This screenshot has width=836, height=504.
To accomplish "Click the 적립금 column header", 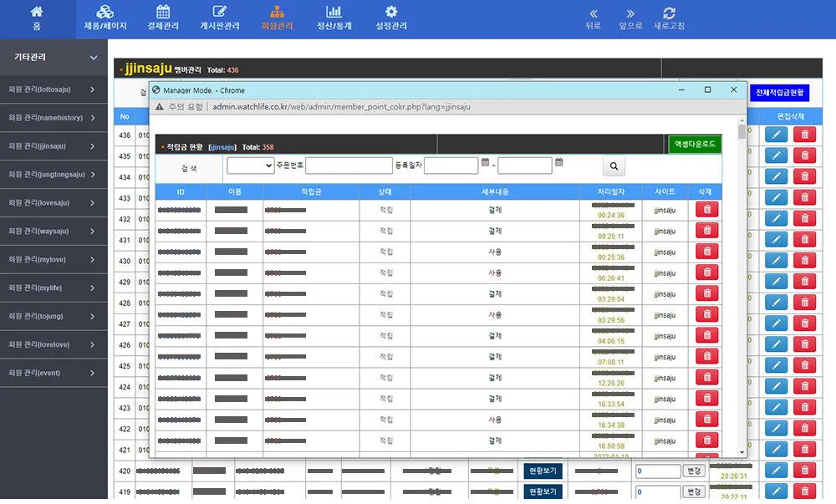I will click(311, 191).
